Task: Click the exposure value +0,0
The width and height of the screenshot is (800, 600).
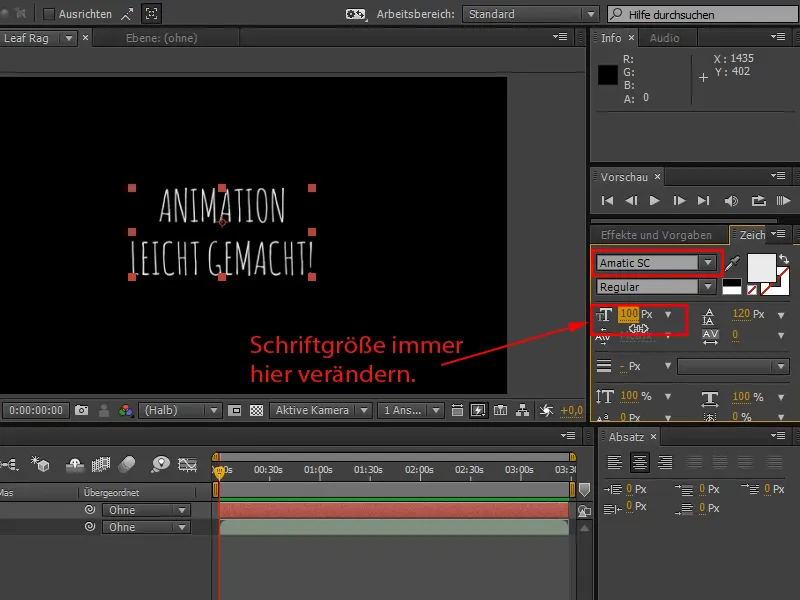Action: (x=571, y=410)
